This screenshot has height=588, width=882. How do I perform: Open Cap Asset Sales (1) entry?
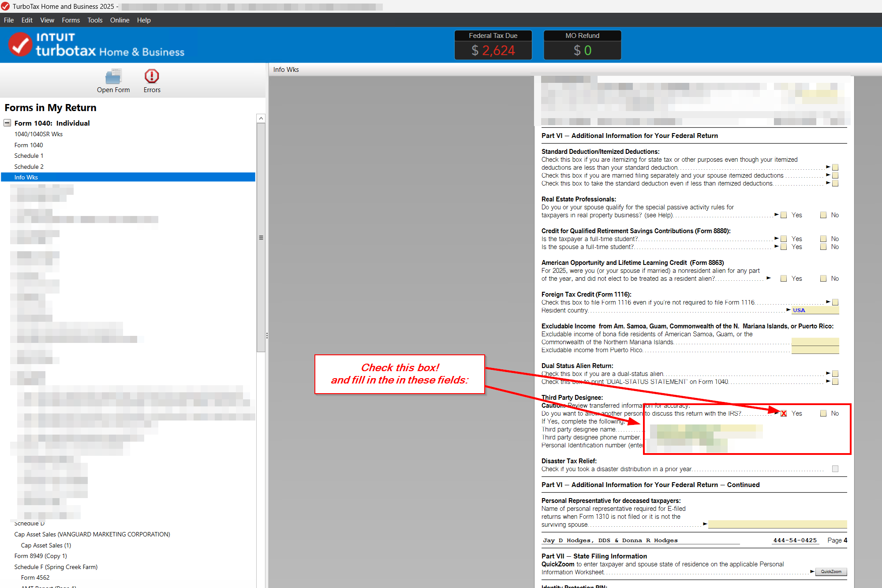coord(46,545)
